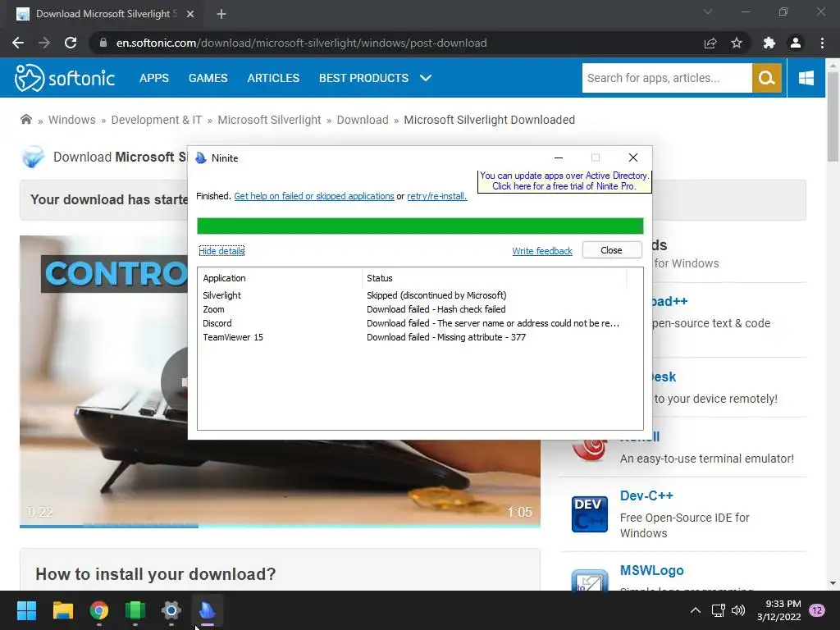
Task: Open File Explorer from the taskbar
Action: [62, 610]
